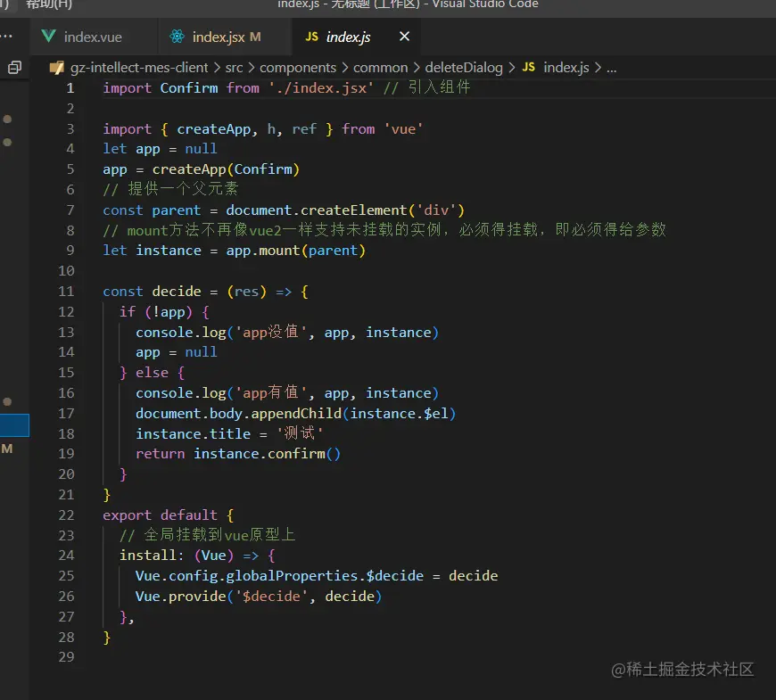Click 'if (!app)' on line 12

(x=156, y=312)
